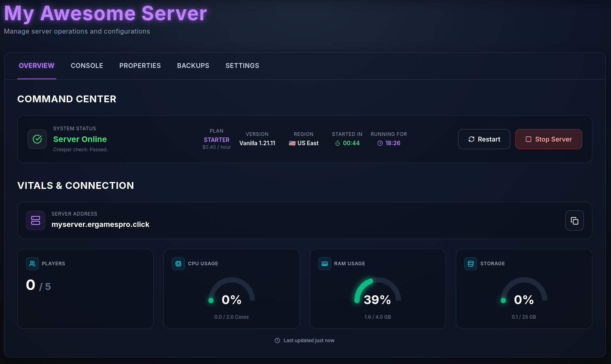Click the Players icon
Screen dimensions: 611x364
point(32,263)
